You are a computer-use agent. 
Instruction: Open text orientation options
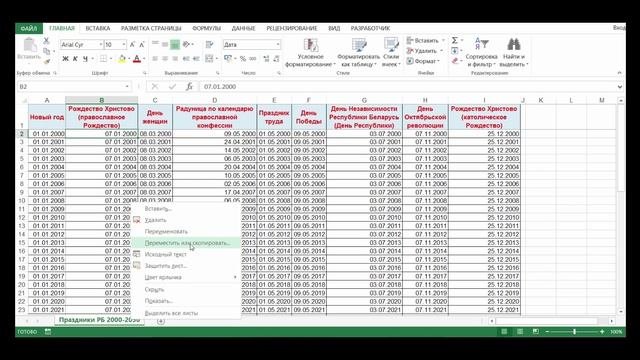click(187, 44)
